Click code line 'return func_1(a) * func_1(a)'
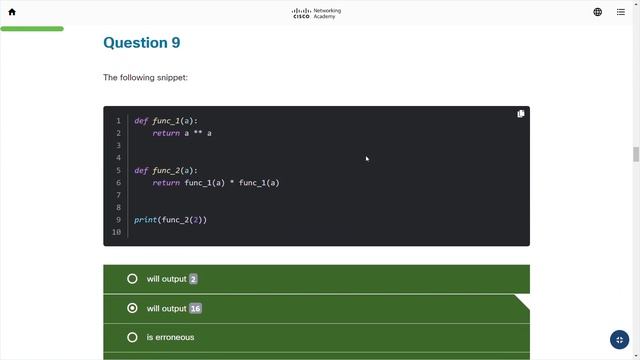This screenshot has width=640, height=360. point(216,183)
